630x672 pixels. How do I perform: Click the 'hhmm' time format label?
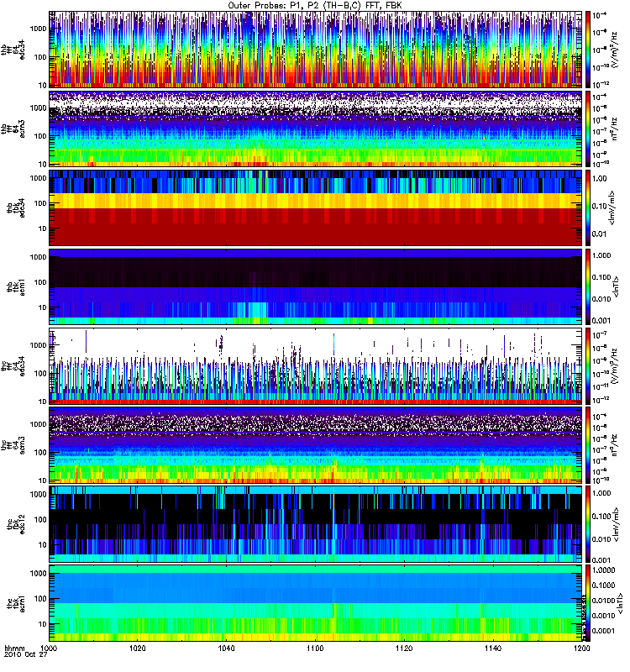(14, 648)
